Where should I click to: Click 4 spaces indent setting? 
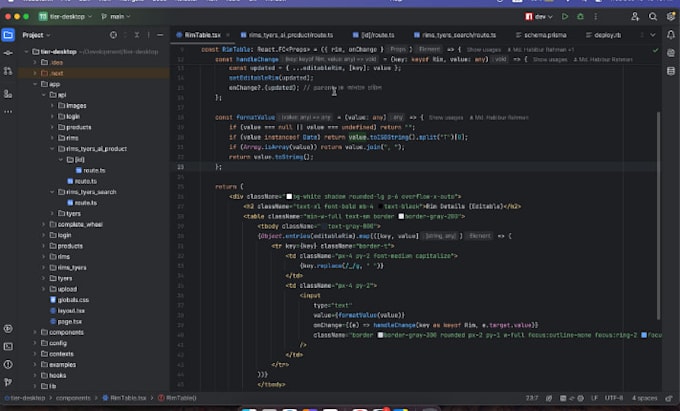pyautogui.click(x=644, y=398)
